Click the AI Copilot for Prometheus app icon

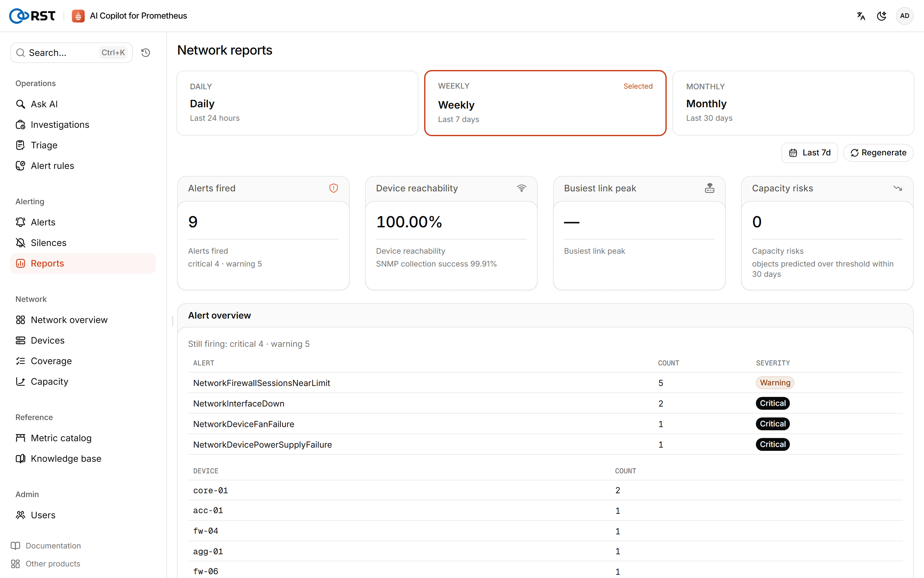click(78, 16)
